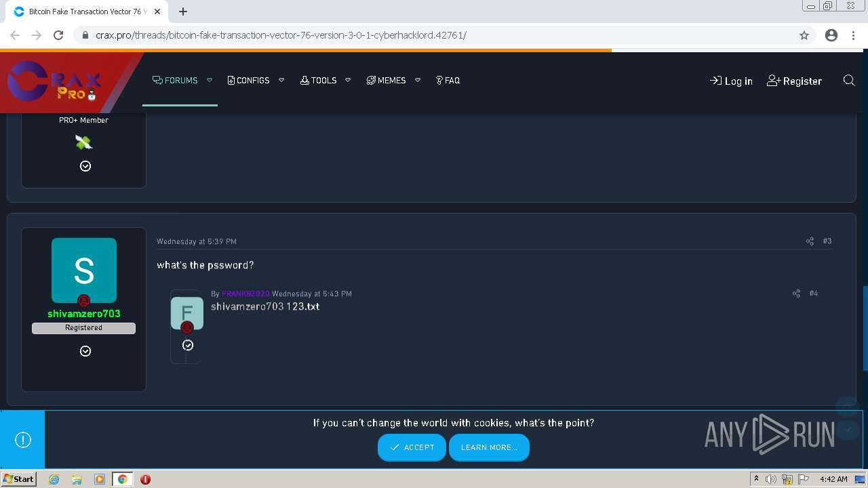
Task: Open the media player taskbar icon
Action: coord(100,479)
